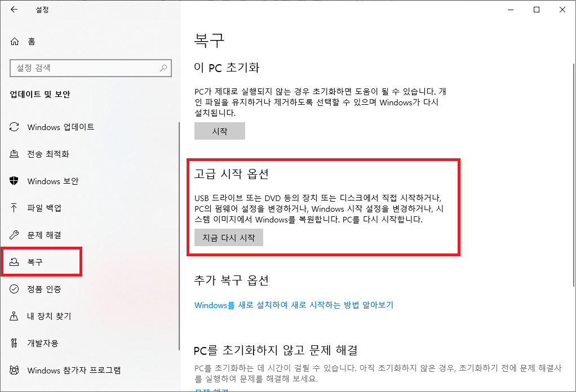Image resolution: width=576 pixels, height=392 pixels.
Task: Select the 파일 백업 upload arrow icon
Action: click(14, 208)
